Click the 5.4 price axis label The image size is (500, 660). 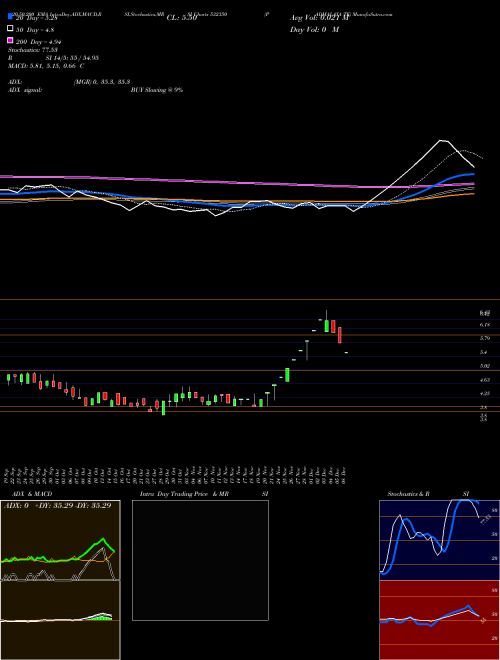click(x=484, y=352)
